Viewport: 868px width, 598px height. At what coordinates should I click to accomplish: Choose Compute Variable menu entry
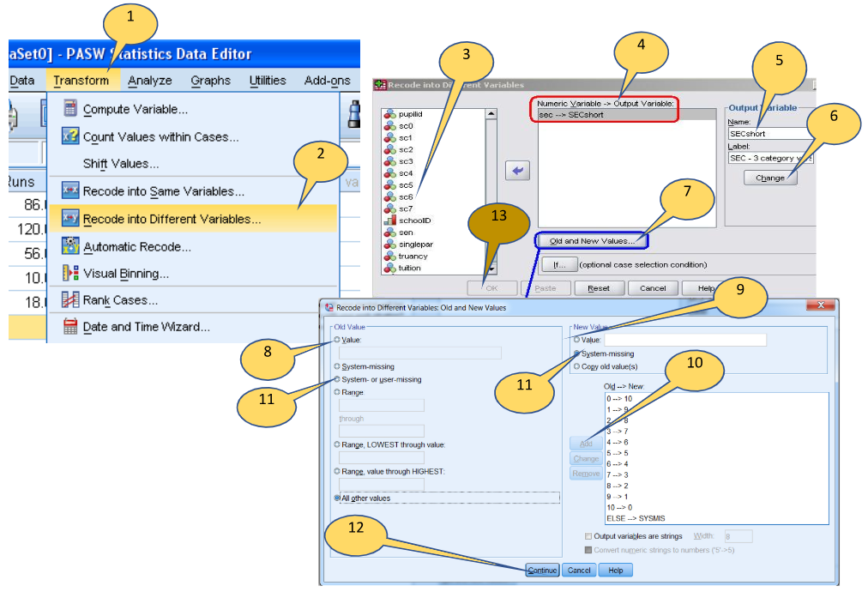click(x=135, y=109)
